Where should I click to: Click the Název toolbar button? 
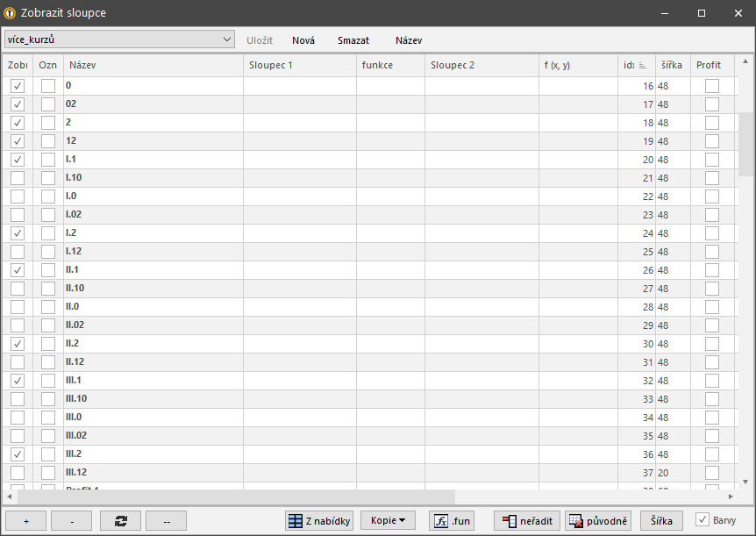click(x=409, y=40)
